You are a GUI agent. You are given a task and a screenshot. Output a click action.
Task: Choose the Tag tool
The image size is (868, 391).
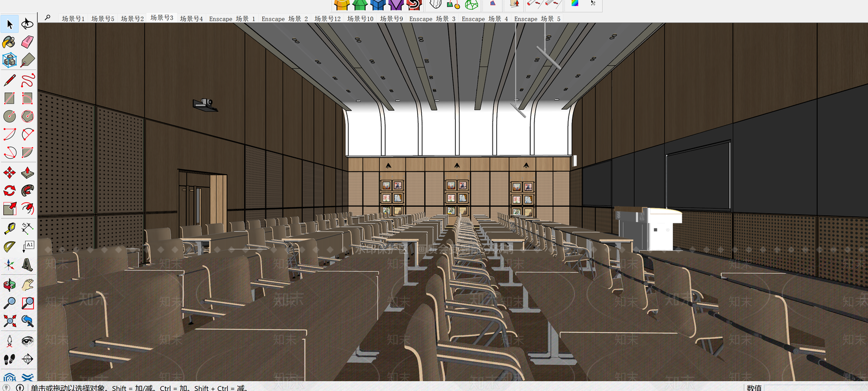coord(27,60)
